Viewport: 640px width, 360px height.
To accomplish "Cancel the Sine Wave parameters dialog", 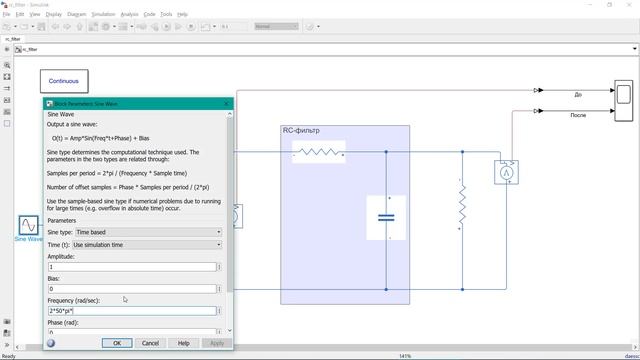I will 150,343.
